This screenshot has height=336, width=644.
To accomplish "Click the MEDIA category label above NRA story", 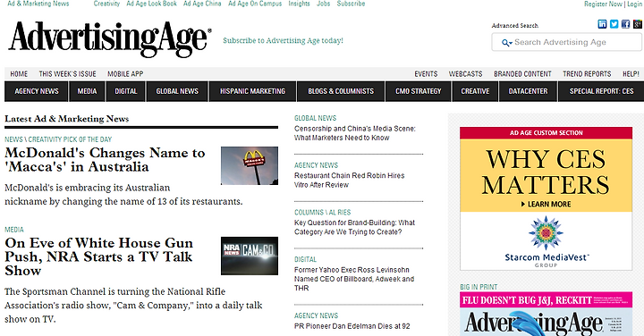I will [14, 230].
